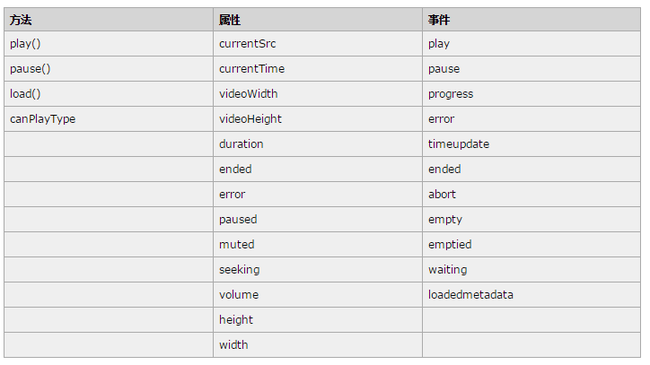This screenshot has height=365, width=650.
Task: Click the 方法 column header
Action: tap(109, 19)
